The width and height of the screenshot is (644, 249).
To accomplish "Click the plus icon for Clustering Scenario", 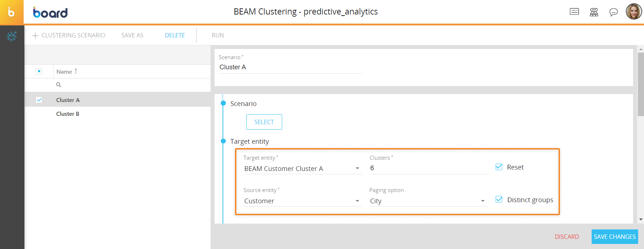I will click(35, 36).
